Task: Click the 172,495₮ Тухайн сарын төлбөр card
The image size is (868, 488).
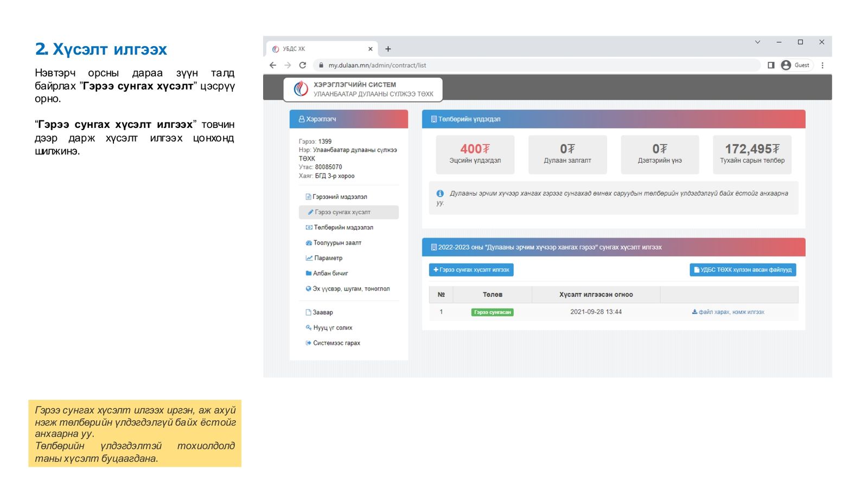Action: coord(752,155)
